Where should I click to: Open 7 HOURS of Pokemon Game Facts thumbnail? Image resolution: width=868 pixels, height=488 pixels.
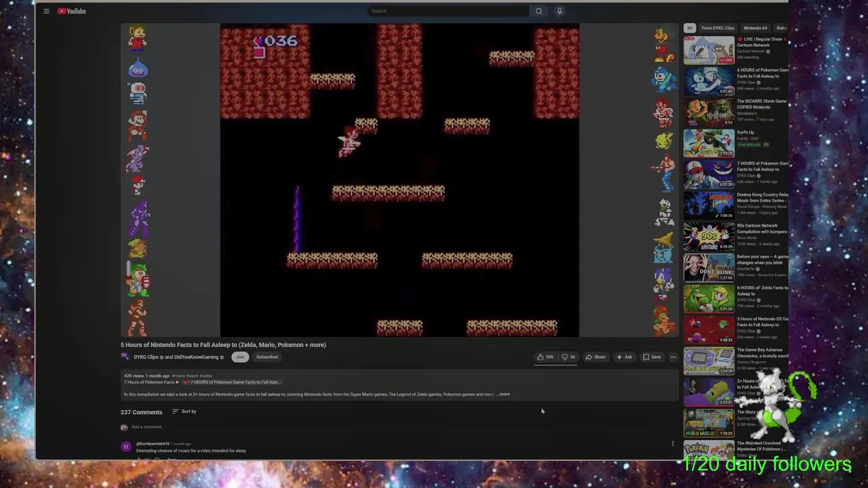[x=709, y=175]
